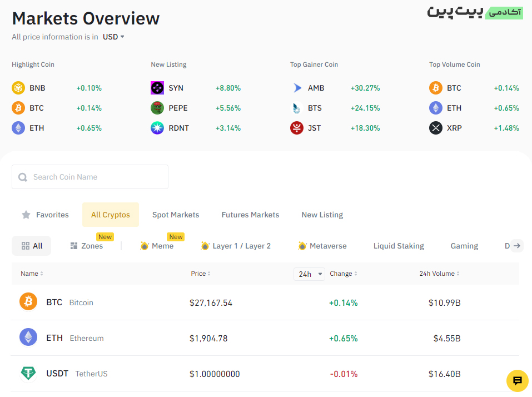Filter by the Liquid Staking category
The width and height of the screenshot is (532, 397).
tap(399, 246)
